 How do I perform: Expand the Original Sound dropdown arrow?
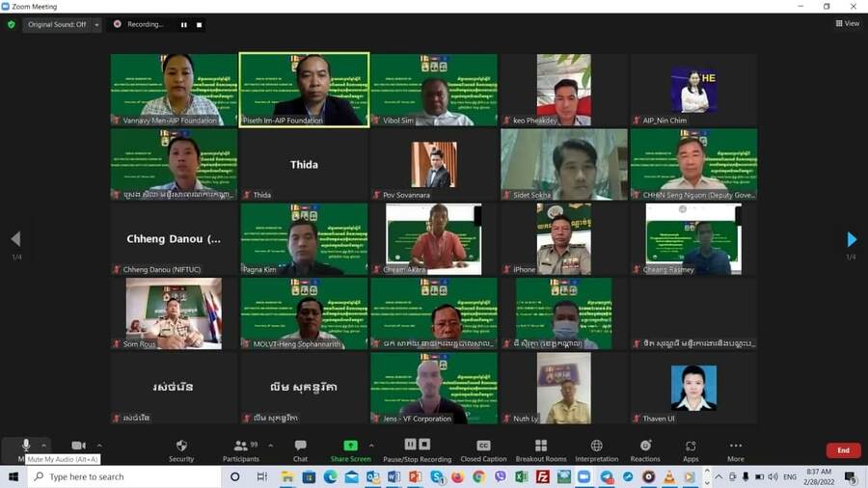tap(96, 24)
